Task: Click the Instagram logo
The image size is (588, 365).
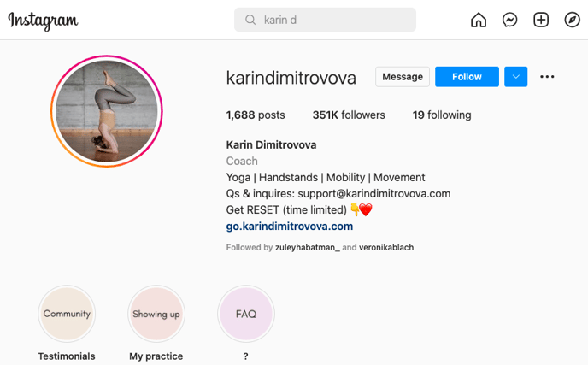Action: pyautogui.click(x=43, y=21)
